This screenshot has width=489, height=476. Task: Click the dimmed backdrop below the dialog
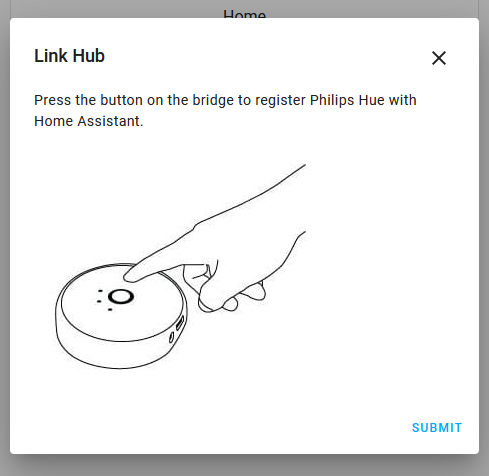(244, 465)
